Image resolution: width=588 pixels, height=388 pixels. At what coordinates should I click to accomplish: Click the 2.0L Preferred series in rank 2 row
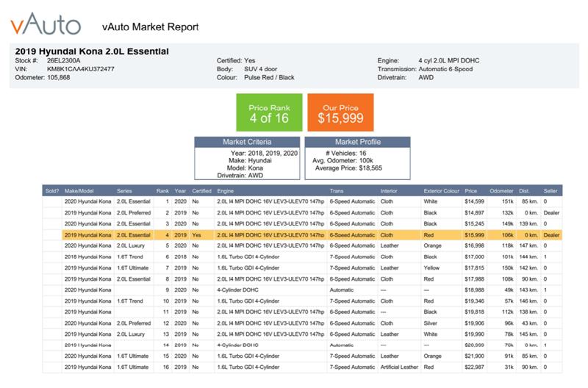click(134, 212)
